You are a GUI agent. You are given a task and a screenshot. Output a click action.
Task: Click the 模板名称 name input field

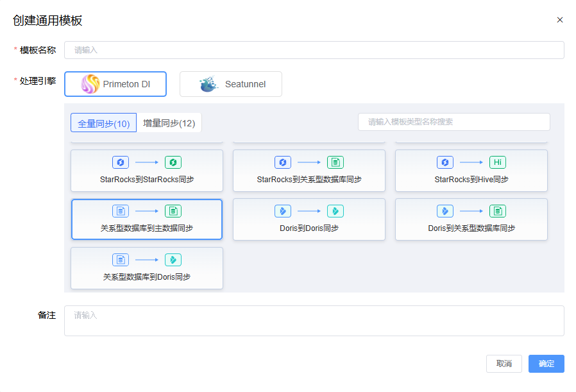tap(314, 50)
